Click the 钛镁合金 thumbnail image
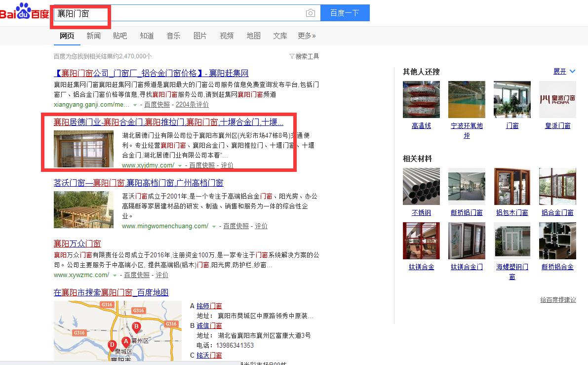 click(421, 241)
